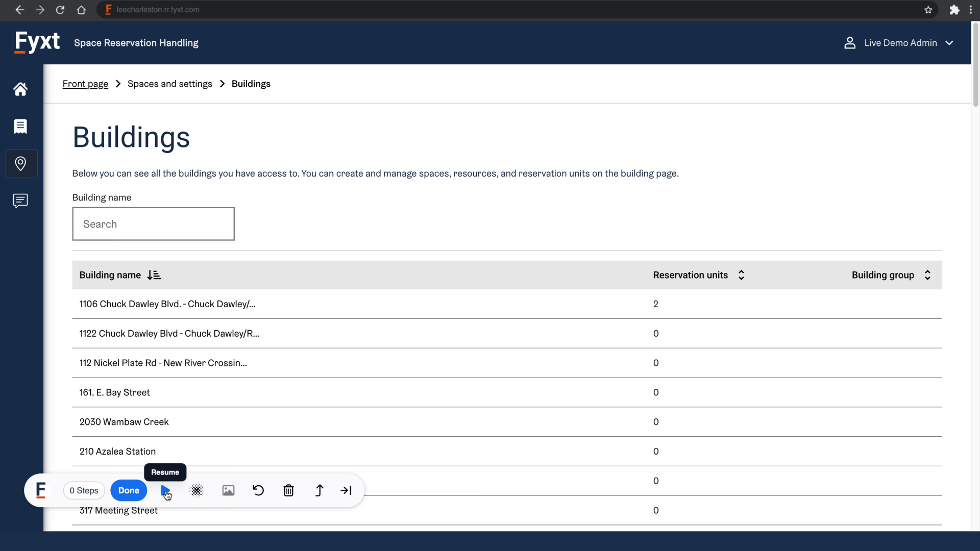Click the home icon in left sidebar
The width and height of the screenshot is (980, 551).
(20, 89)
